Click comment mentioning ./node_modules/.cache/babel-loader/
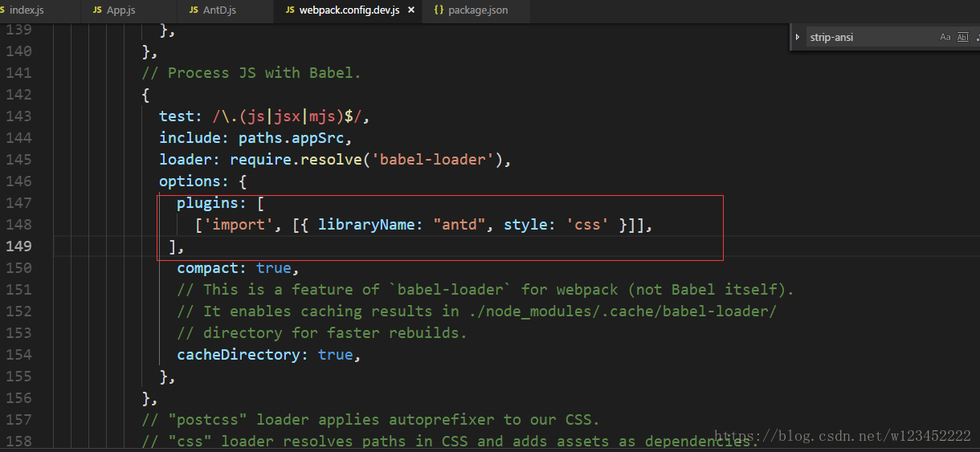Viewport: 980px width, 452px height. pos(476,312)
